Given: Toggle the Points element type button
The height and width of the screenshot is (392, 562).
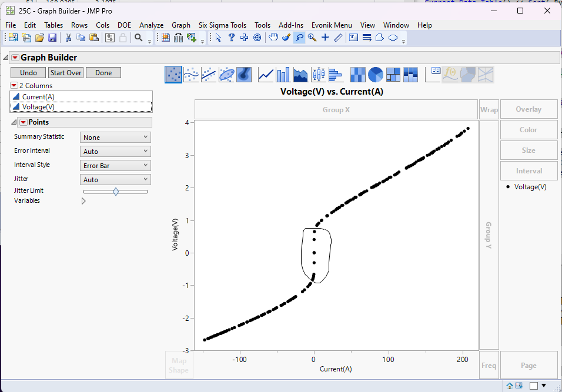Looking at the screenshot, I should click(x=173, y=75).
